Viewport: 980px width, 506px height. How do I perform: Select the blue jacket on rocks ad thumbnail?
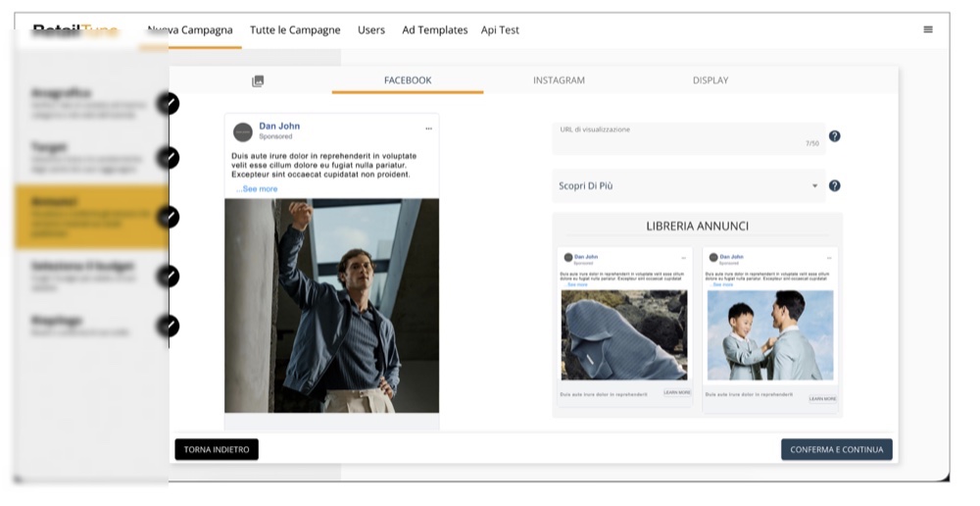coord(624,334)
